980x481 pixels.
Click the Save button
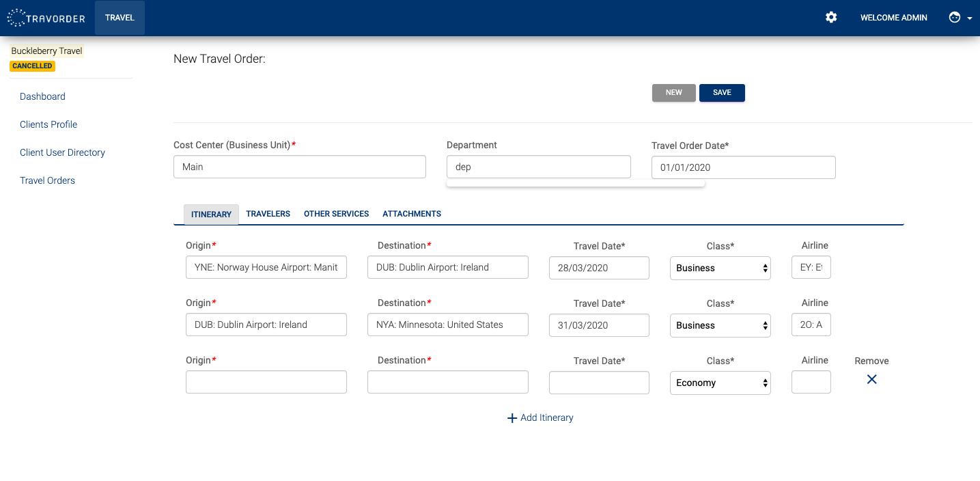tap(722, 93)
